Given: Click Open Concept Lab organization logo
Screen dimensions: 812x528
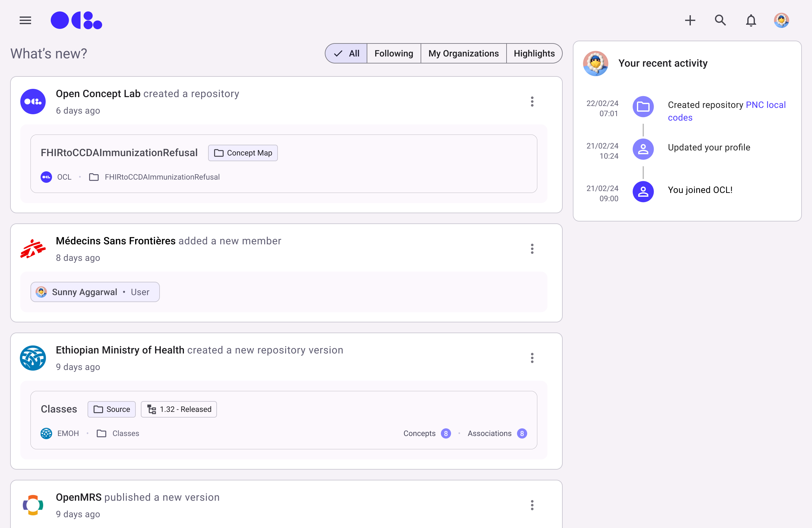Looking at the screenshot, I should coord(33,102).
